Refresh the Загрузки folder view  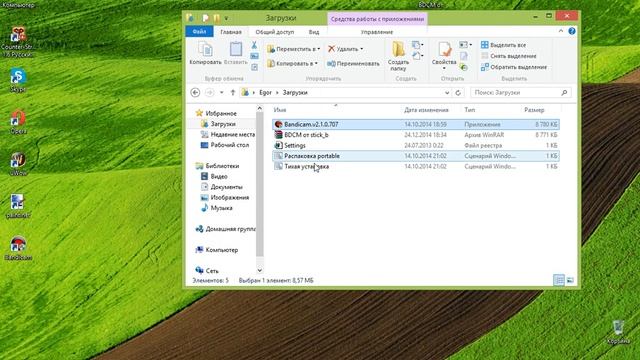(458, 93)
